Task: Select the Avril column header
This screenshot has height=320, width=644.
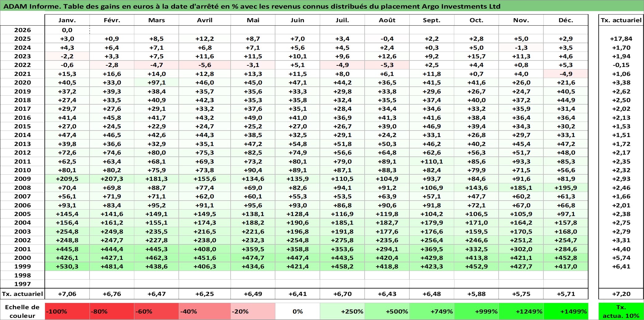Action: coord(205,20)
